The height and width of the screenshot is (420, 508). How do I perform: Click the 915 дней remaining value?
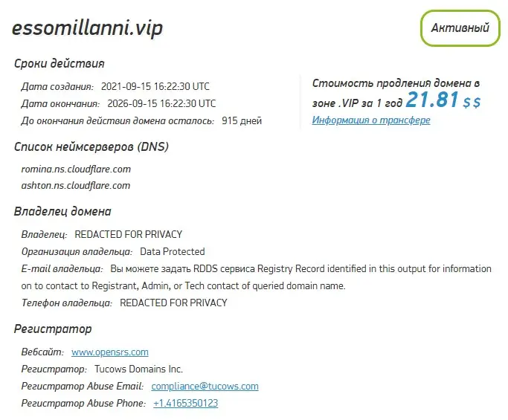(242, 121)
